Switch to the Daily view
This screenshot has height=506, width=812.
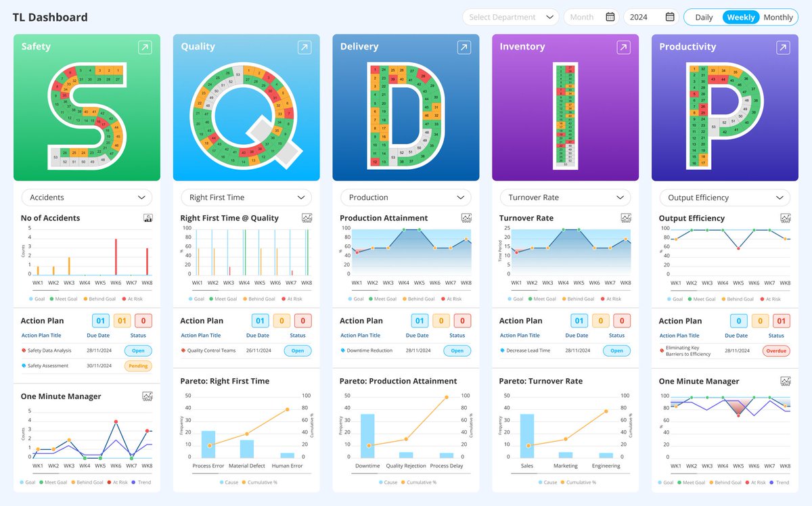tap(703, 17)
